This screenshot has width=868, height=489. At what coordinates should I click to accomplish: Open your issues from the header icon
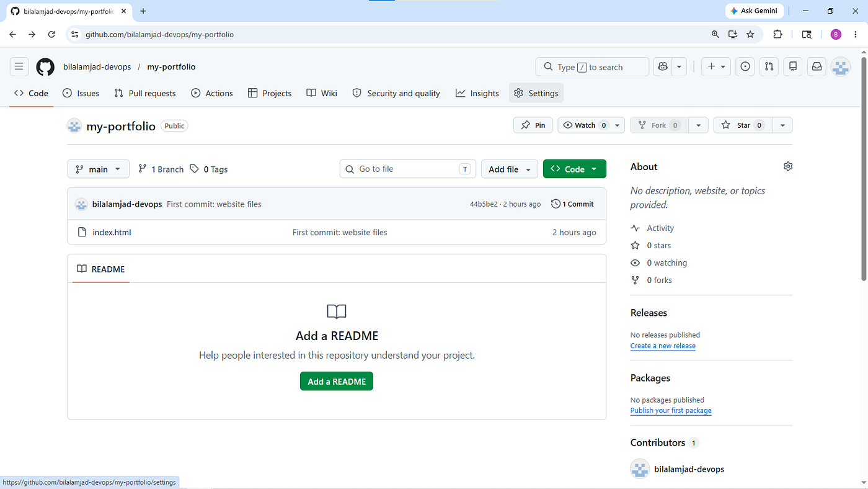(745, 66)
